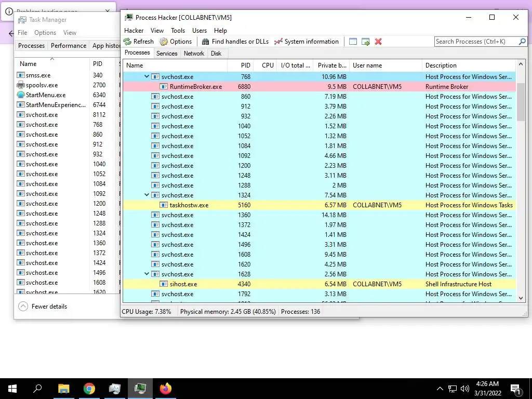Click the Find window toolbar icon
This screenshot has width=532, height=399.
(x=353, y=42)
